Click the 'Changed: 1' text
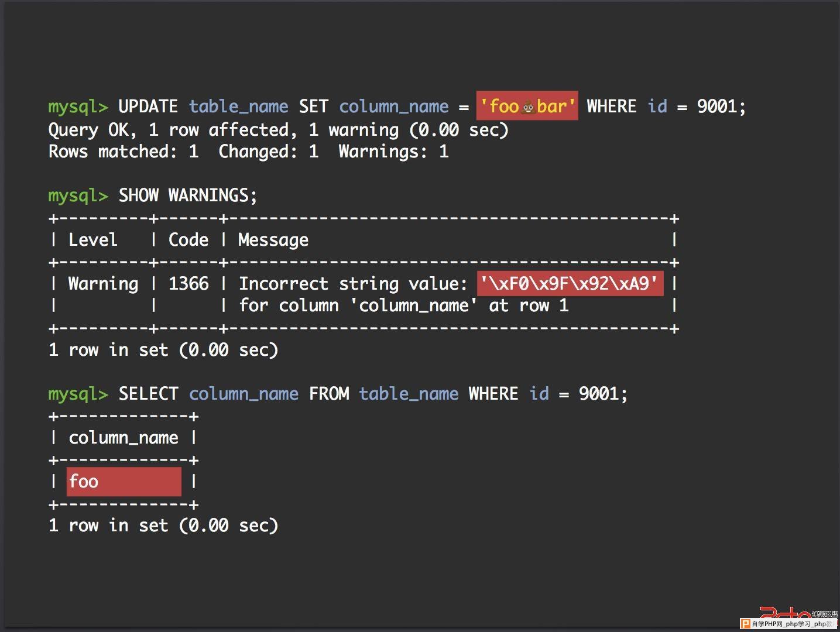Image resolution: width=840 pixels, height=632 pixels. pos(269,152)
